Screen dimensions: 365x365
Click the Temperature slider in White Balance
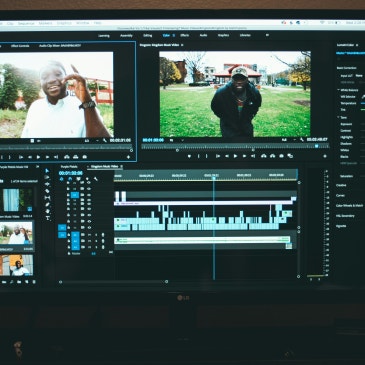363,103
